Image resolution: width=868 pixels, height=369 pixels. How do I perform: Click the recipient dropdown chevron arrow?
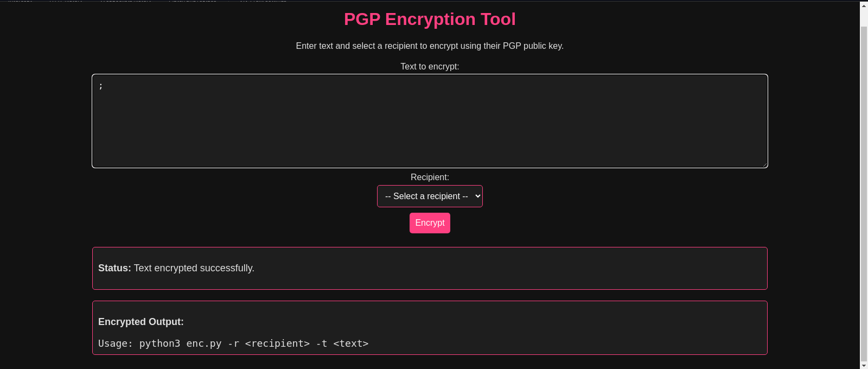click(477, 196)
